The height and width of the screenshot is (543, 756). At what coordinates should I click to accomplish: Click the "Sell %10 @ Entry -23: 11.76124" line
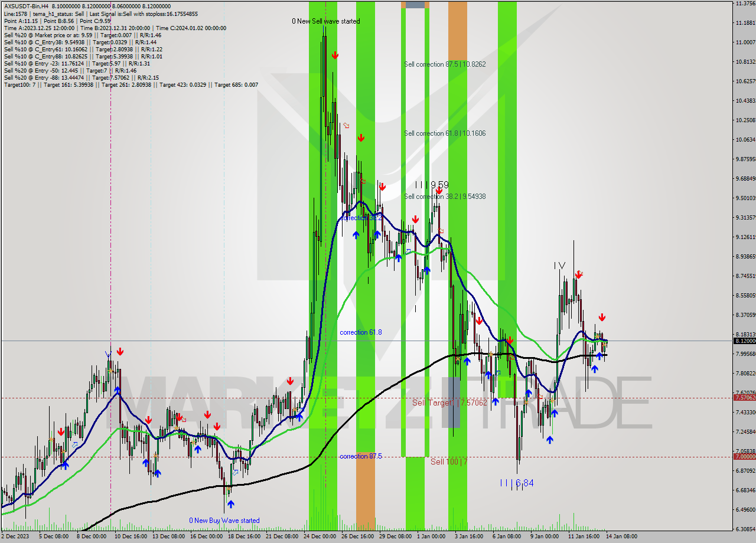pos(77,63)
